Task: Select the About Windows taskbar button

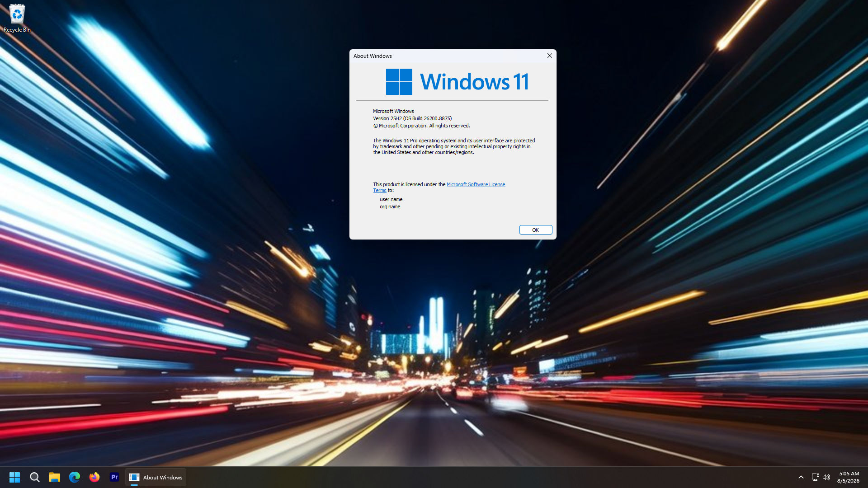Action: 156,477
